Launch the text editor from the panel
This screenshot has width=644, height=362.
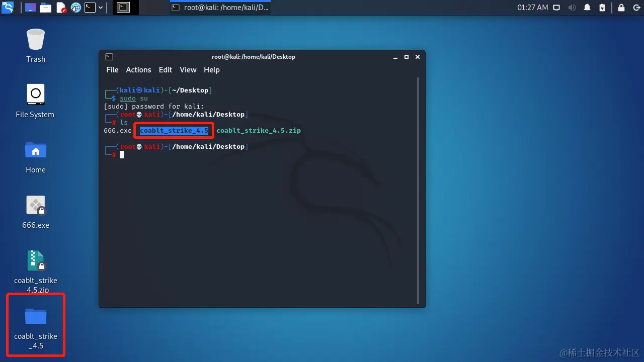[61, 8]
